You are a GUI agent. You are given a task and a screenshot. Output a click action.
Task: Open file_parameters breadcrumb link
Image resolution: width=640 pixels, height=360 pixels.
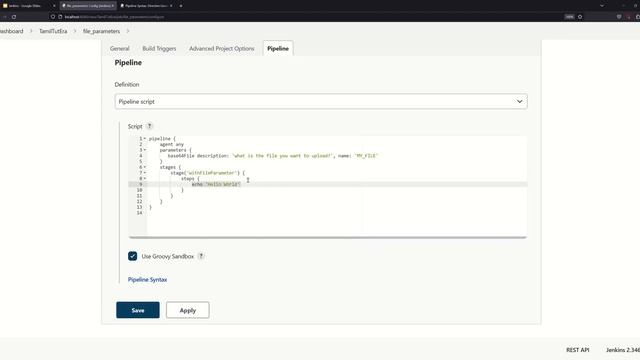coord(101,31)
